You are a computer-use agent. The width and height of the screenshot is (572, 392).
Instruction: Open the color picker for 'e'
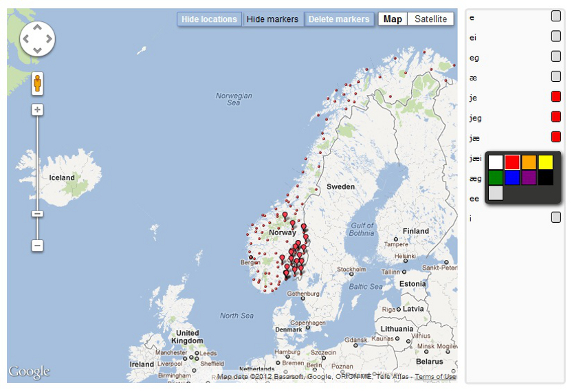555,16
